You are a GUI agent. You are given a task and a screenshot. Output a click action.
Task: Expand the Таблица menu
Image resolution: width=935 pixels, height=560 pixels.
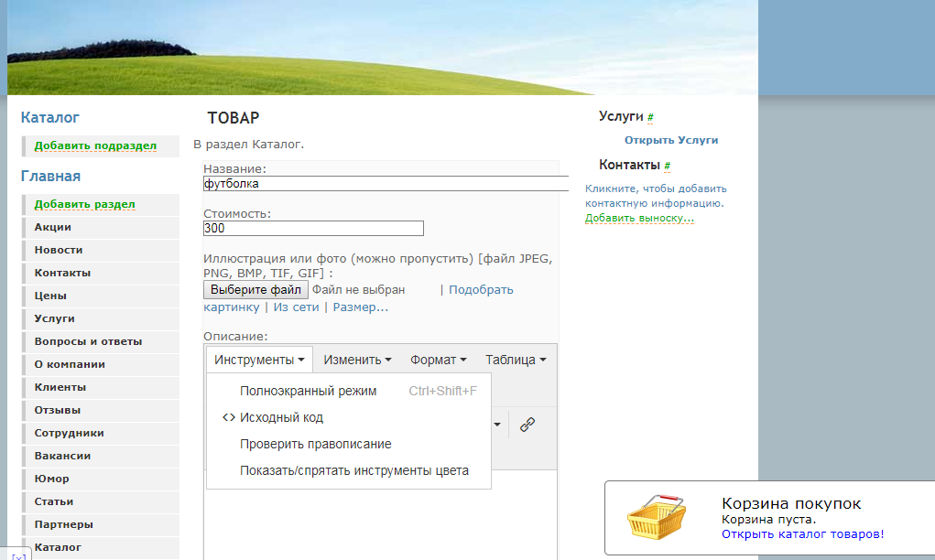pos(516,360)
